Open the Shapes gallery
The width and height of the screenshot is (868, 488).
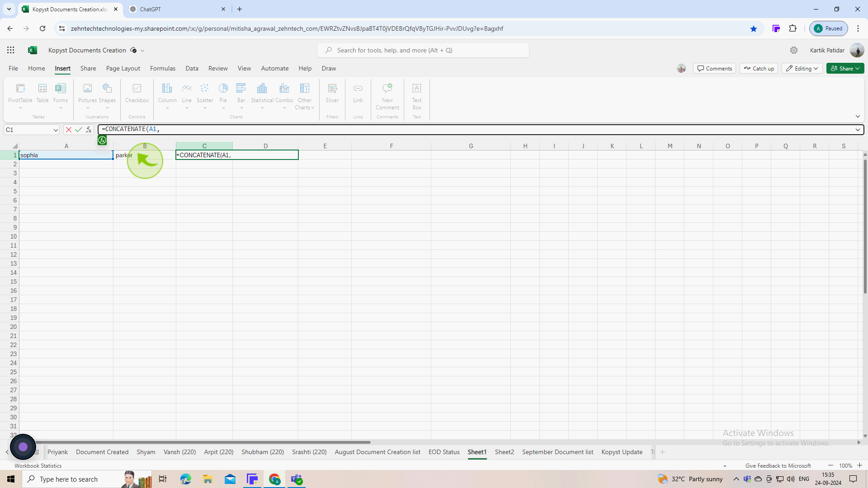tap(107, 96)
